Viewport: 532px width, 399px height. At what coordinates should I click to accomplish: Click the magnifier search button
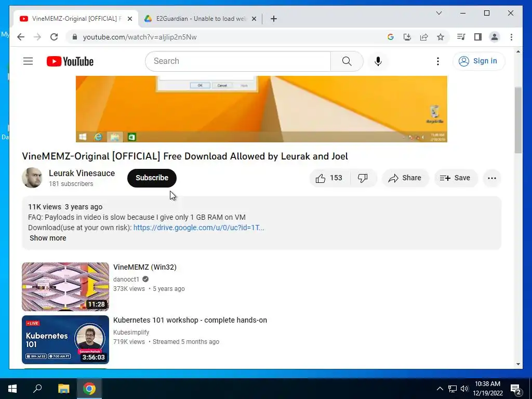click(347, 61)
